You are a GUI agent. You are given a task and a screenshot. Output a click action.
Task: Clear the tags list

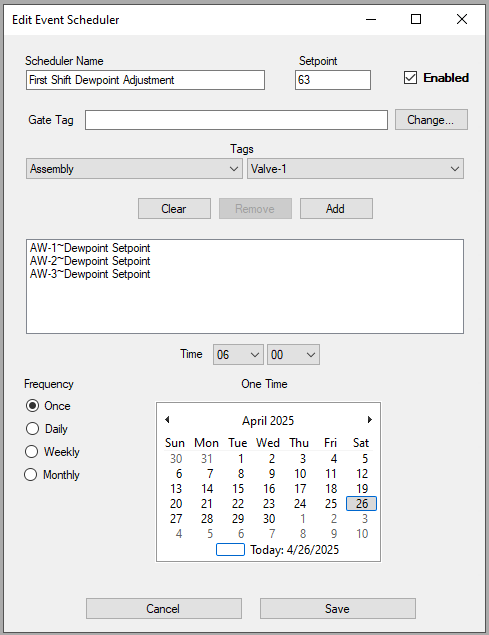click(x=174, y=209)
